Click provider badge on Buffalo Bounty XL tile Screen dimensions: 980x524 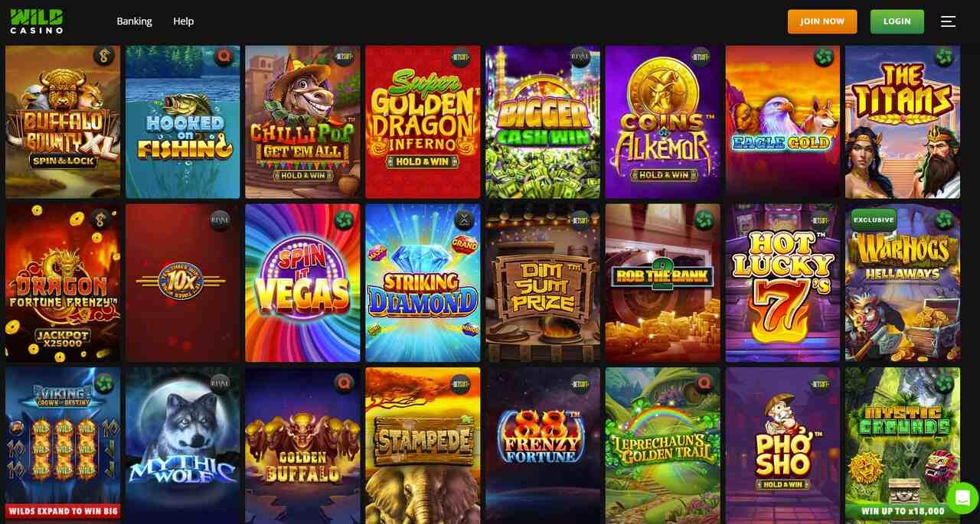point(104,56)
